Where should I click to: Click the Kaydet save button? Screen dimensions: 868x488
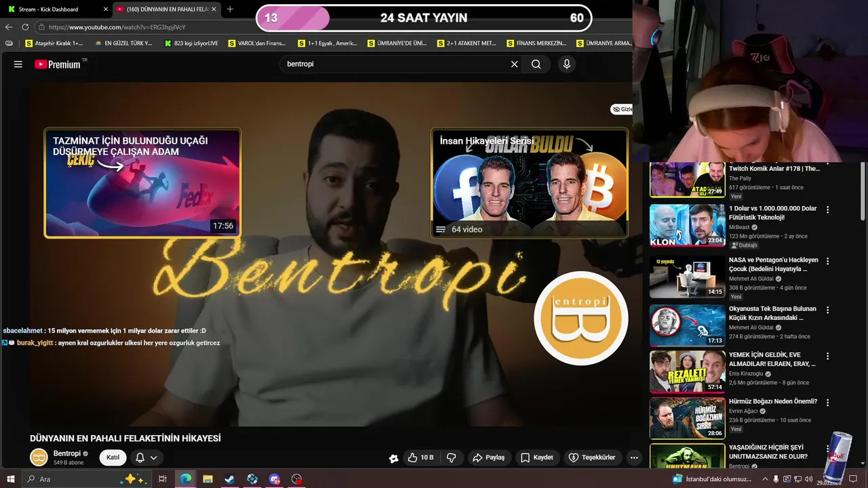click(536, 457)
